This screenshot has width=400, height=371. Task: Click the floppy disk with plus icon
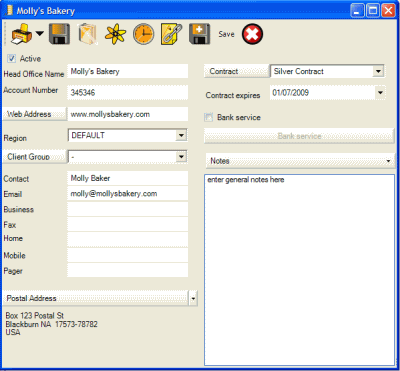click(199, 34)
